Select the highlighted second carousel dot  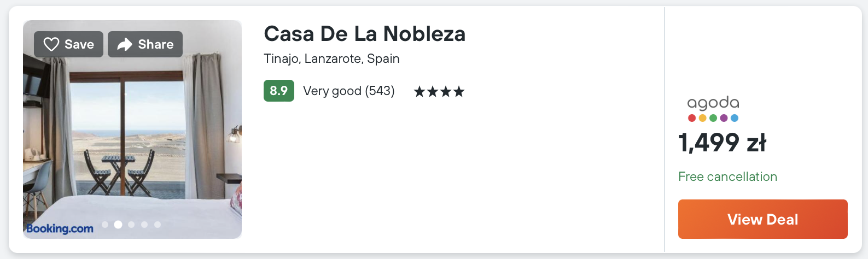[x=118, y=225]
